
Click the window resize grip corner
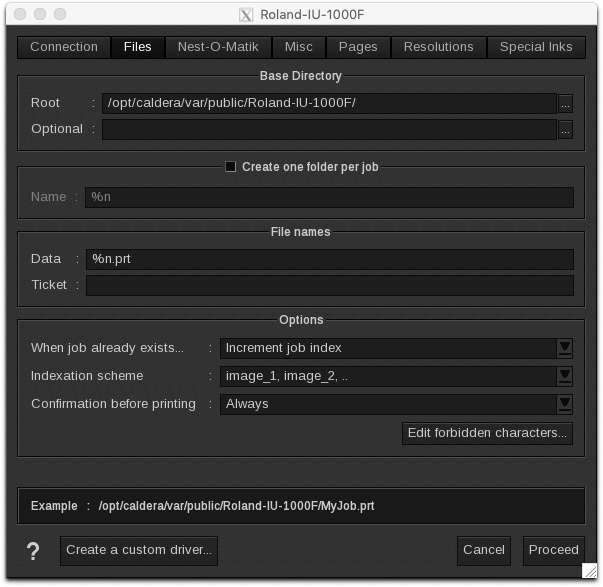point(589,570)
